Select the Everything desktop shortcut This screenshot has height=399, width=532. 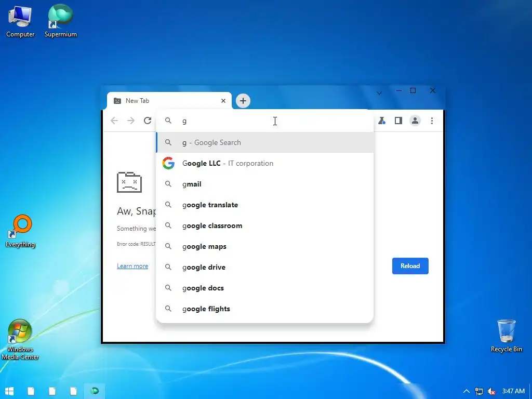20,231
